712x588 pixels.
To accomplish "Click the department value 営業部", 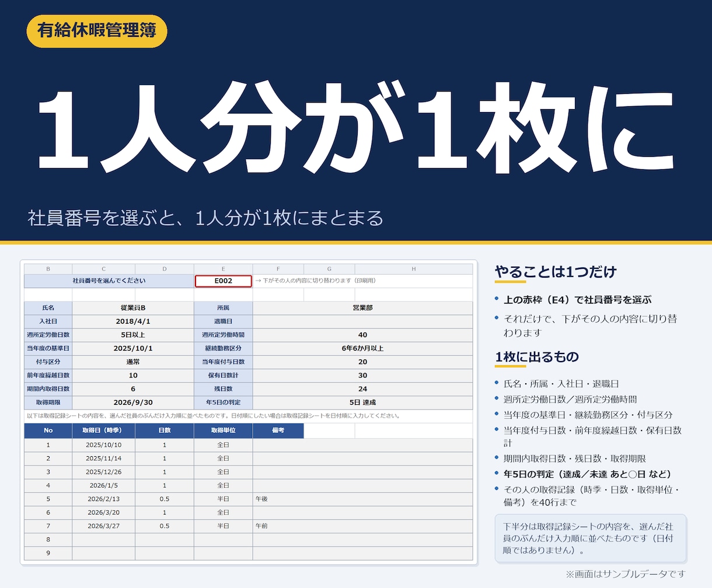I will 362,308.
